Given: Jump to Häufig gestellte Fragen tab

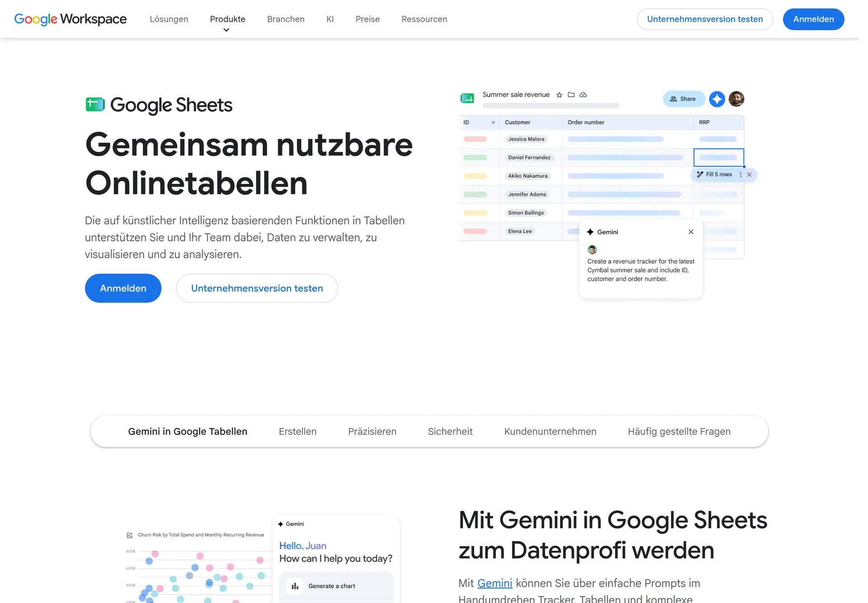Looking at the screenshot, I should tap(679, 432).
